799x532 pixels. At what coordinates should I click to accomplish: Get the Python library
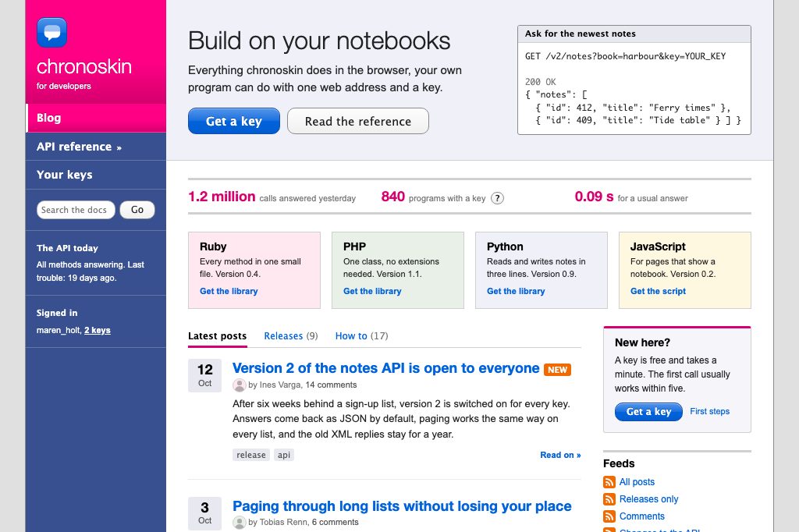pos(516,291)
